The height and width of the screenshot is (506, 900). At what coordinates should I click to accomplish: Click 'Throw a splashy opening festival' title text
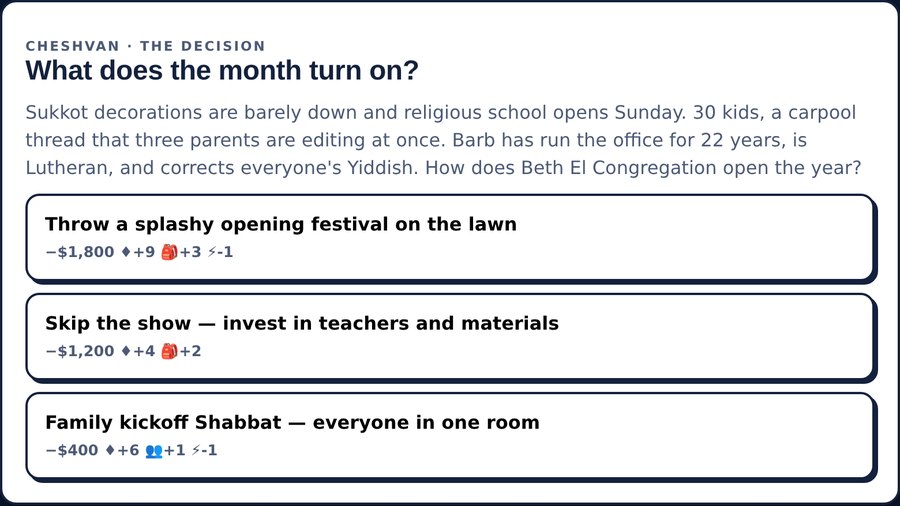[x=218, y=224]
